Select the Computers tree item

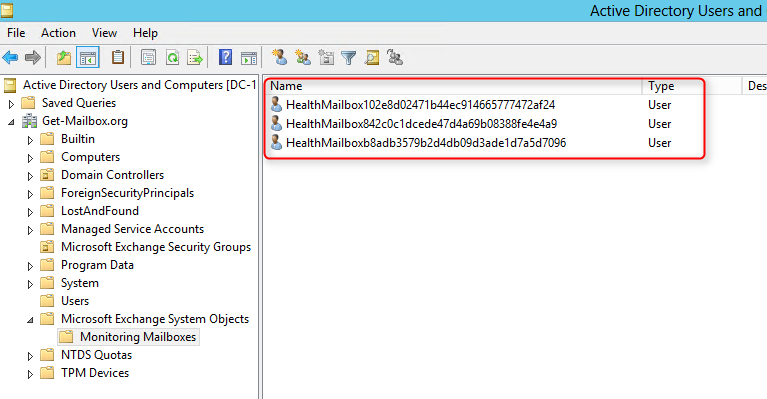click(x=90, y=157)
